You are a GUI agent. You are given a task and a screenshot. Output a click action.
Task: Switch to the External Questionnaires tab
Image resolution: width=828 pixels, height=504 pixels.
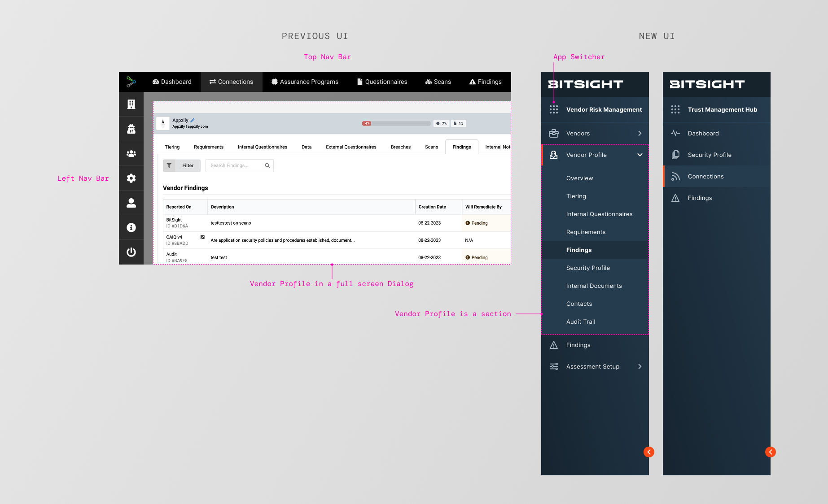tap(351, 147)
